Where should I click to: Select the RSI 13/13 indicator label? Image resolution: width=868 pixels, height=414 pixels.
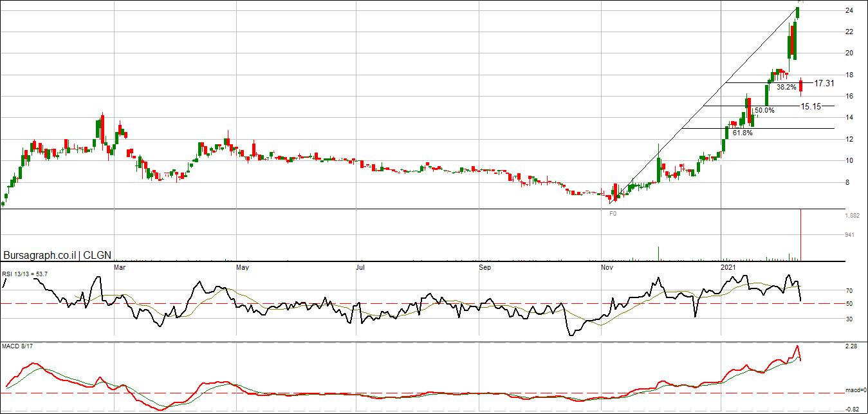click(x=24, y=274)
